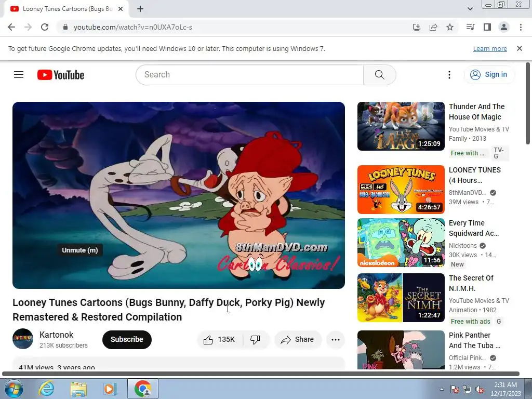This screenshot has width=532, height=399.
Task: Open Kartonok channel name link
Action: coord(56,335)
